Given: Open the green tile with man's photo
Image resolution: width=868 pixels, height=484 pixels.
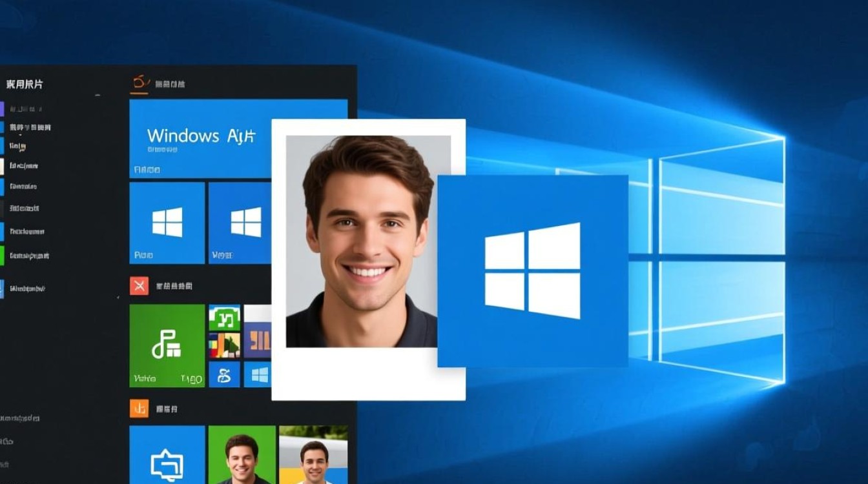Looking at the screenshot, I should tap(242, 456).
